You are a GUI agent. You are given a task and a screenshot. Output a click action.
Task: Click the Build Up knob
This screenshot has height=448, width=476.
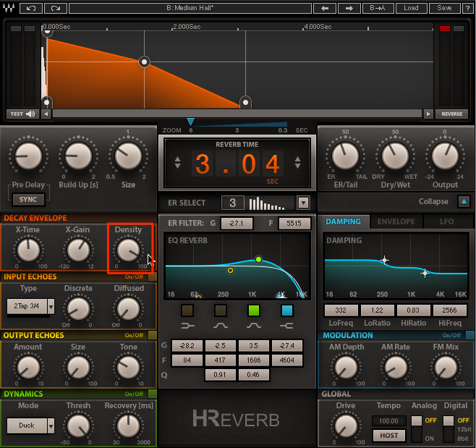click(x=78, y=156)
